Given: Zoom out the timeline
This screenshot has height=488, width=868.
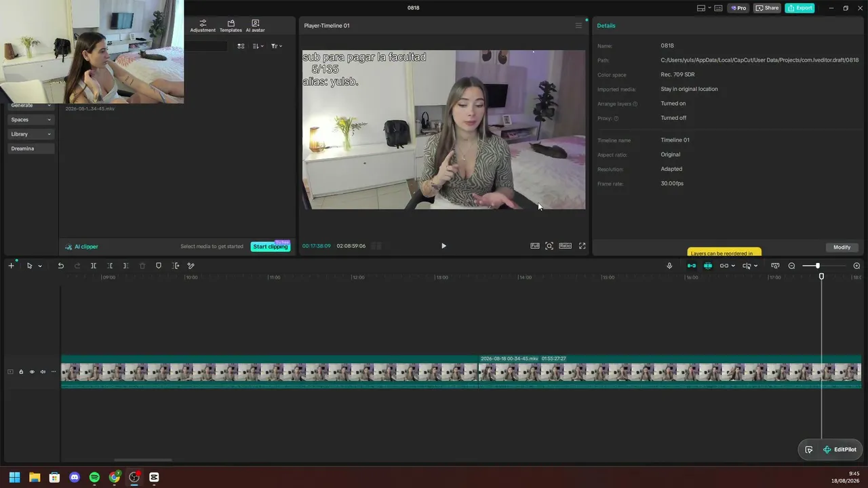Looking at the screenshot, I should coord(791,266).
